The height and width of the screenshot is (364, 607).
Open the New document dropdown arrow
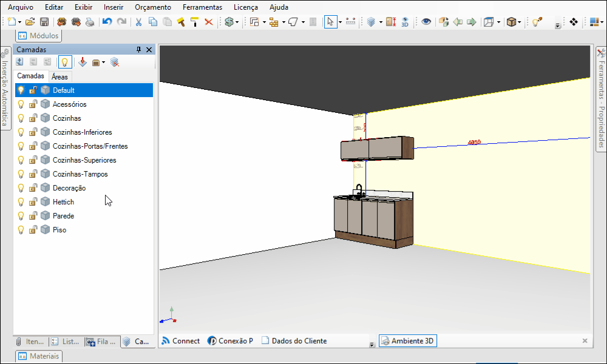point(19,22)
